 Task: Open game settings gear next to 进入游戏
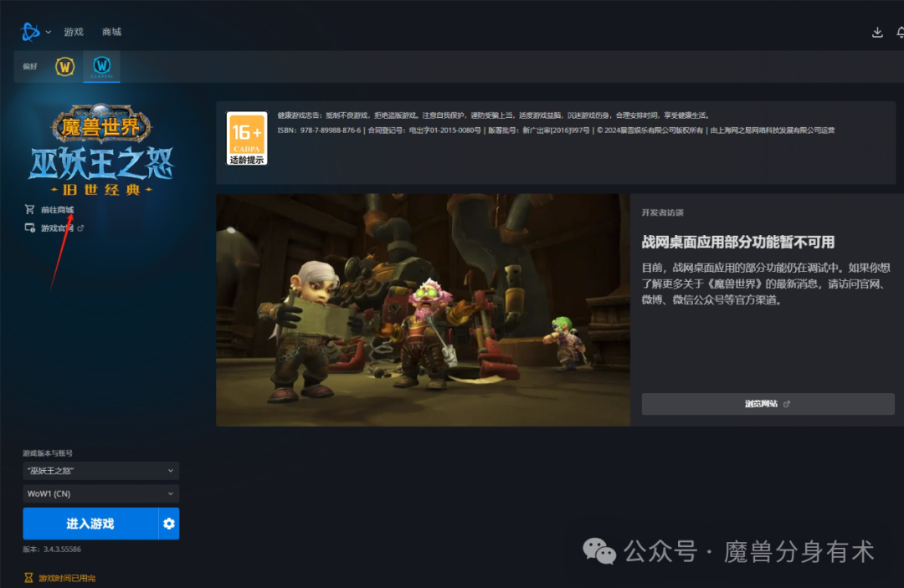169,524
